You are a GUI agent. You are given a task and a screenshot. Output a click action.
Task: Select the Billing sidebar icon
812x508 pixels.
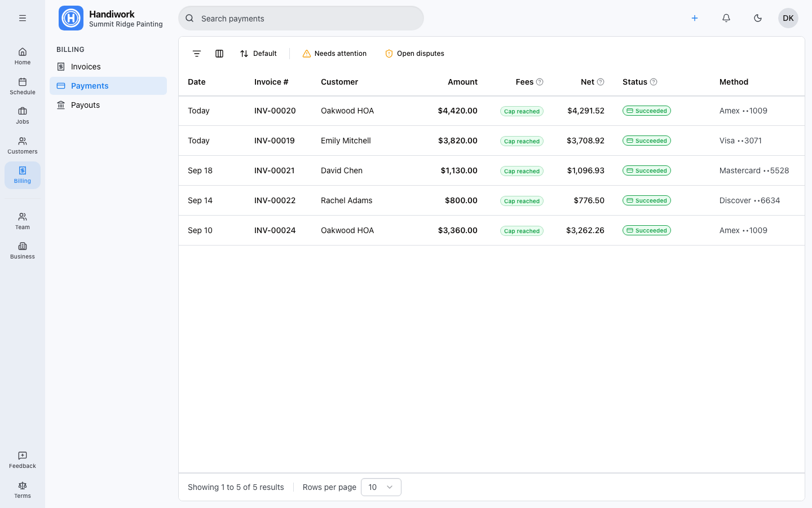coord(23,175)
